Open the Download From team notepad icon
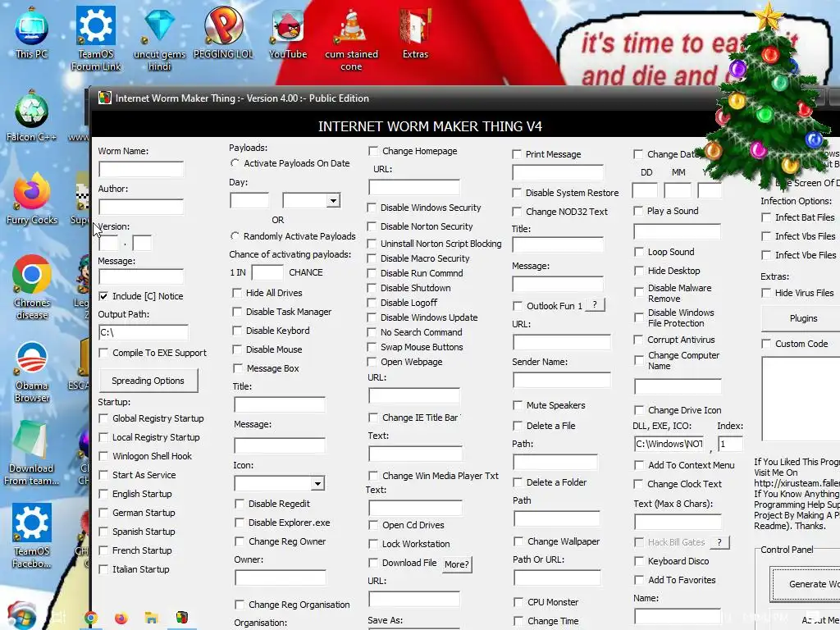This screenshot has width=840, height=630. click(x=31, y=453)
